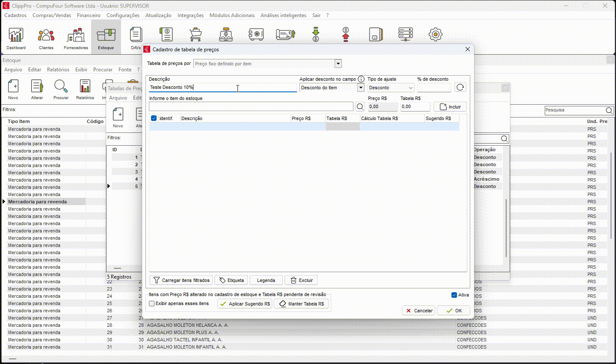Open the Configurações menu
This screenshot has height=364, width=616.
[123, 15]
